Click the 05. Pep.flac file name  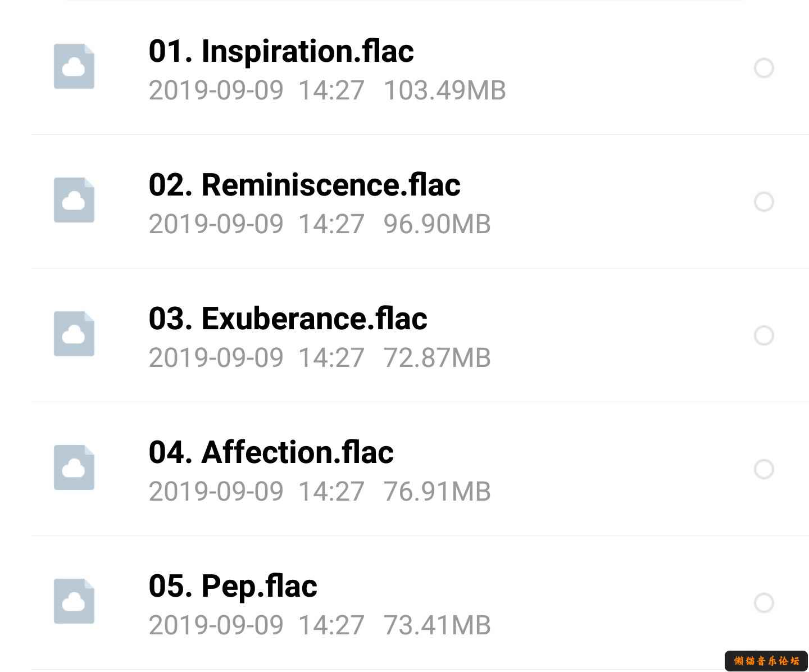pyautogui.click(x=233, y=587)
